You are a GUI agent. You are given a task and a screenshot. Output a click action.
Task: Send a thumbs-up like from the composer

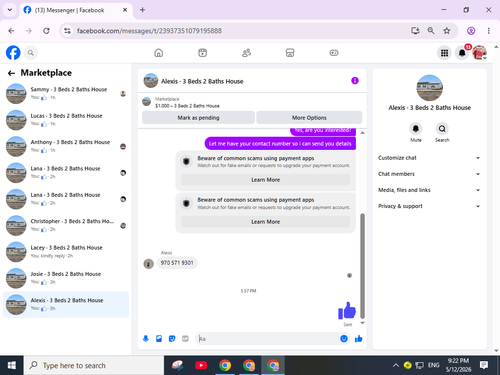click(x=359, y=339)
